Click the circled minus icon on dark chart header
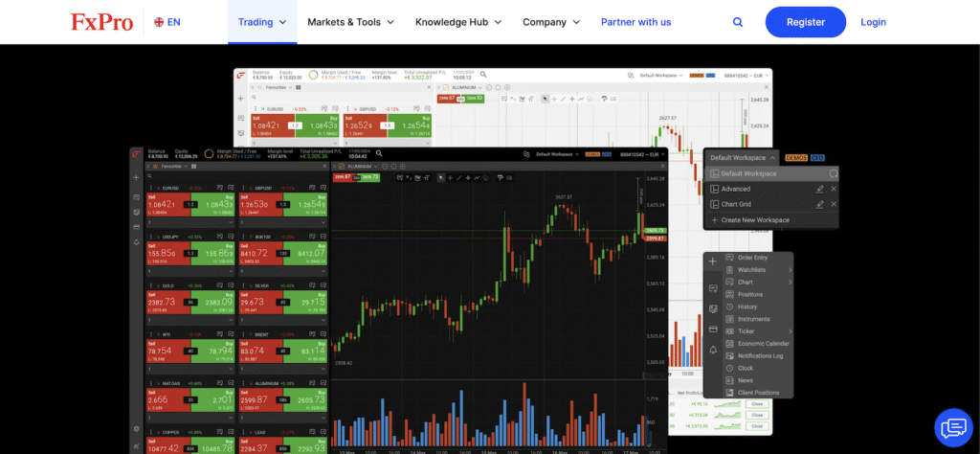This screenshot has width=980, height=454. (385, 167)
